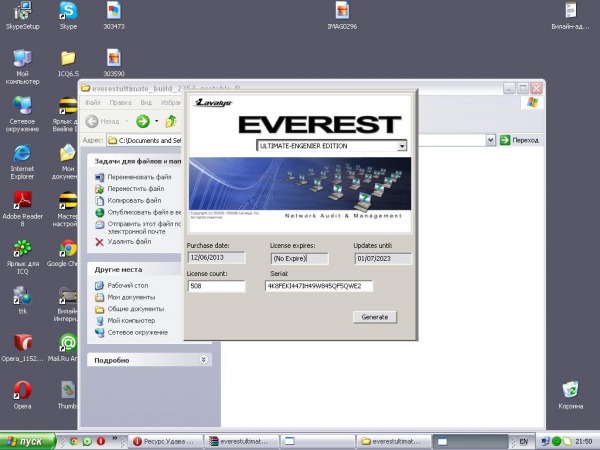Open Файл menu in Explorer
Screen dimensions: 600x450
click(93, 103)
